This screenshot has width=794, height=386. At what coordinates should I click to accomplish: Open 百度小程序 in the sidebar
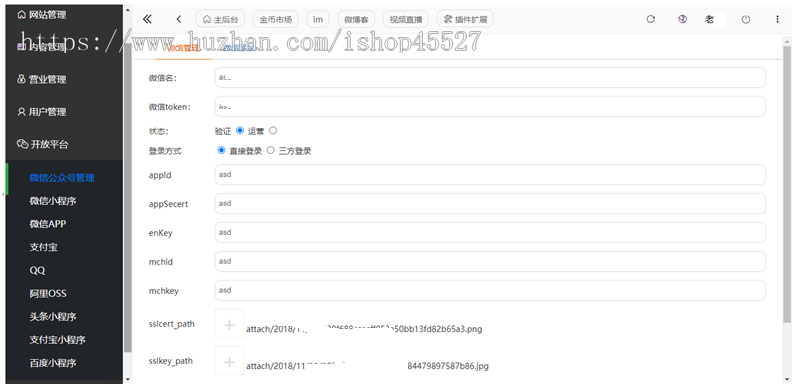coord(53,363)
